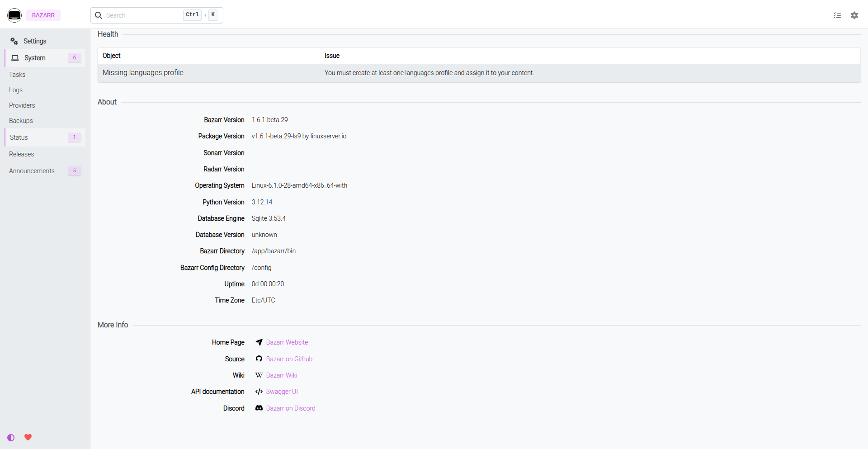Click the Linux operating system value
Viewport: 868px width, 449px height.
(299, 185)
